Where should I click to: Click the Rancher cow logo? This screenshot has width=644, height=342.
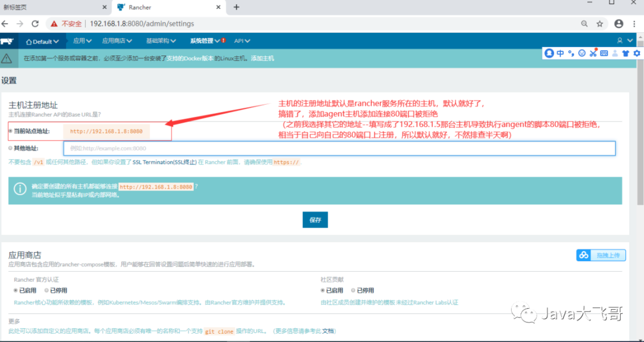(x=7, y=41)
